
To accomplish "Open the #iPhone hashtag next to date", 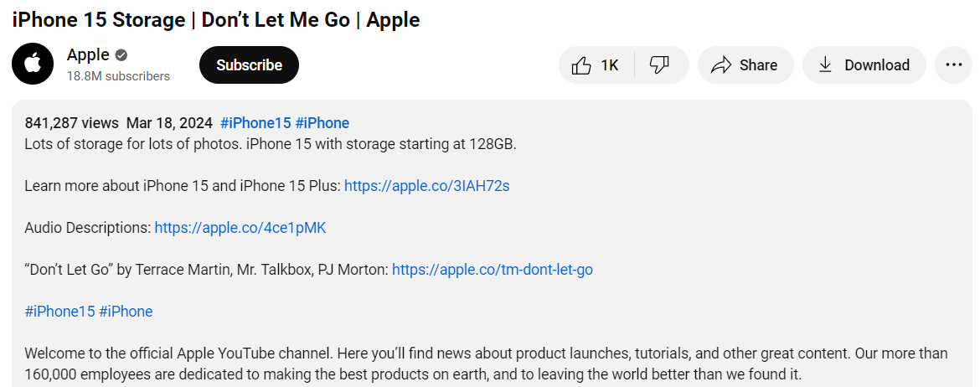I will [322, 122].
